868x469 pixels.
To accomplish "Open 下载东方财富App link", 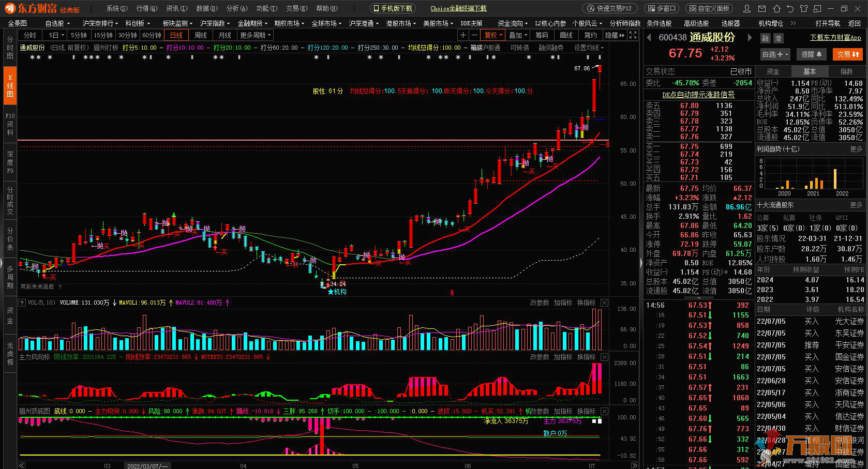I will tap(835, 38).
